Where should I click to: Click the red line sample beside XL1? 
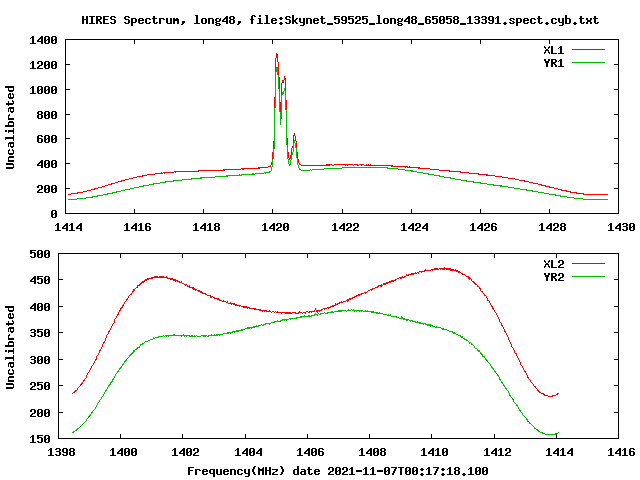pos(588,50)
